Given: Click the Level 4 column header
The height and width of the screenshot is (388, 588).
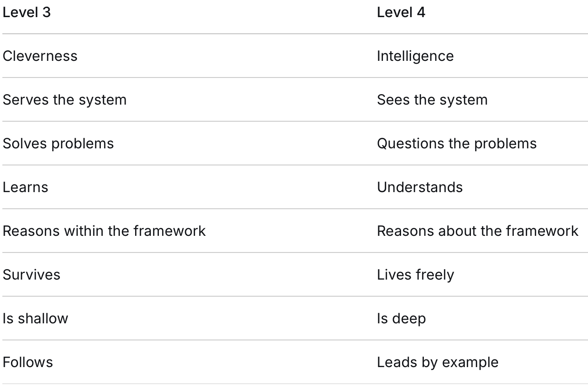Looking at the screenshot, I should pyautogui.click(x=401, y=12).
